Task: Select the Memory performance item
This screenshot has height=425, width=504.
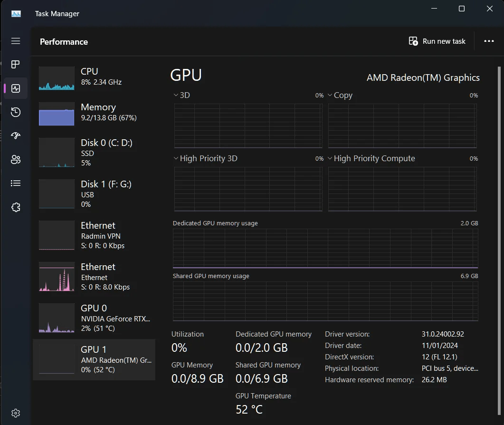Action: coord(94,113)
